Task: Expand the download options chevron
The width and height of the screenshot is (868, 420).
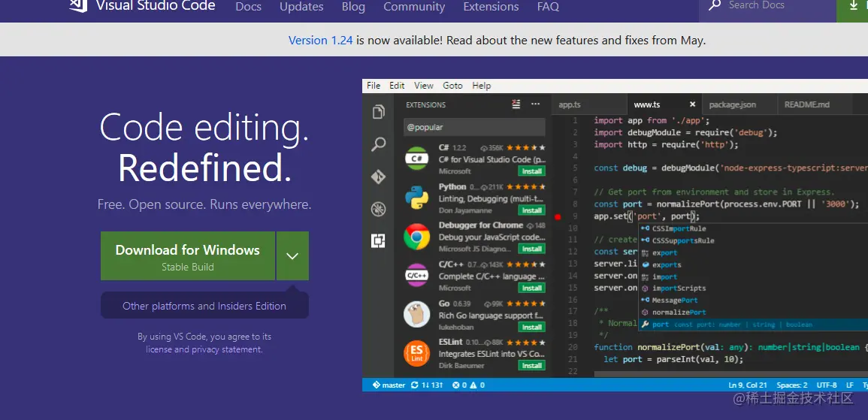Action: coord(292,255)
